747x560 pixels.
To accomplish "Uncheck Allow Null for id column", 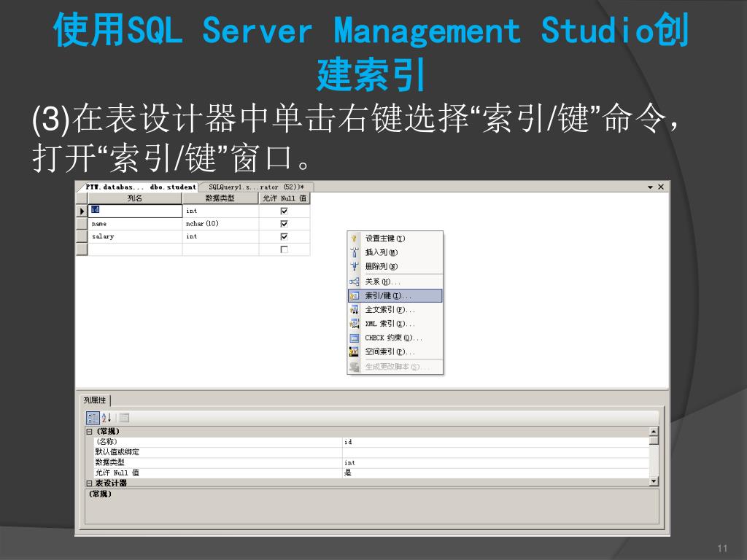I will [x=284, y=211].
